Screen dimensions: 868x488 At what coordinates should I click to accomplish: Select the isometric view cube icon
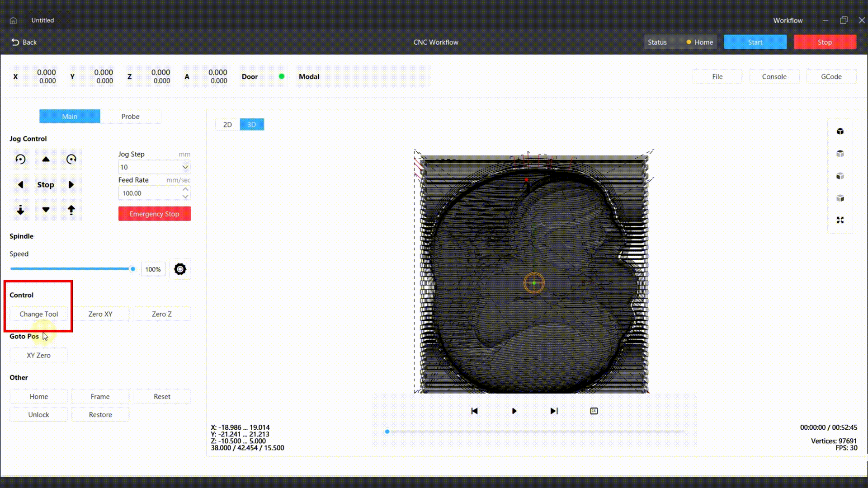tap(840, 131)
